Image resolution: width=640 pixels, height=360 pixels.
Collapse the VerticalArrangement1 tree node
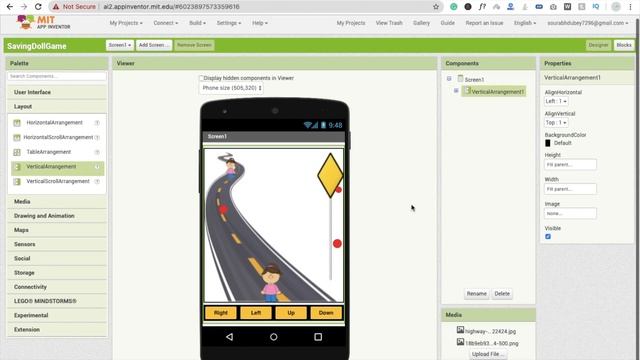(x=456, y=91)
